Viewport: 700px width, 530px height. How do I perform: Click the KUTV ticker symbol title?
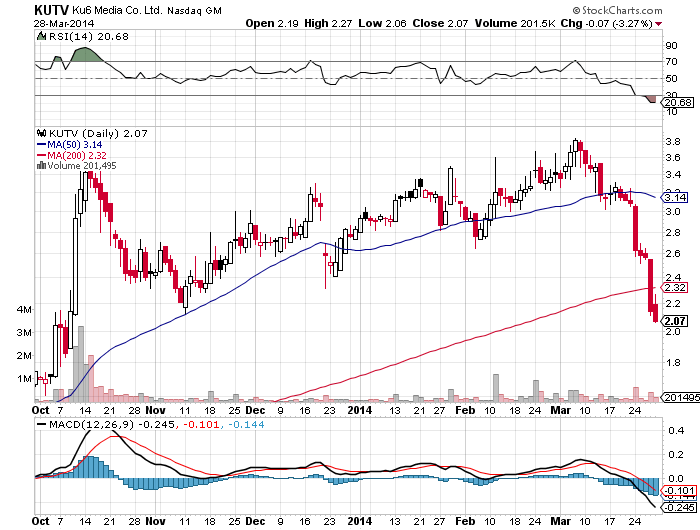pyautogui.click(x=51, y=10)
